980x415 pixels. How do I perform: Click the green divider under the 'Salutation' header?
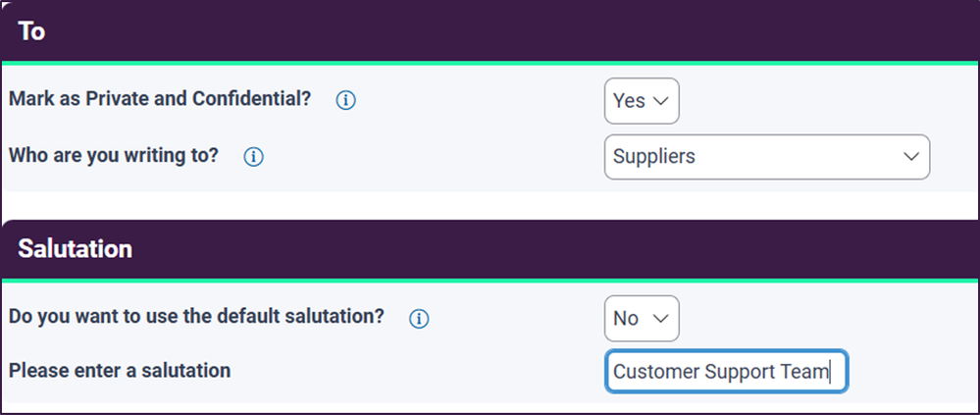click(x=490, y=280)
